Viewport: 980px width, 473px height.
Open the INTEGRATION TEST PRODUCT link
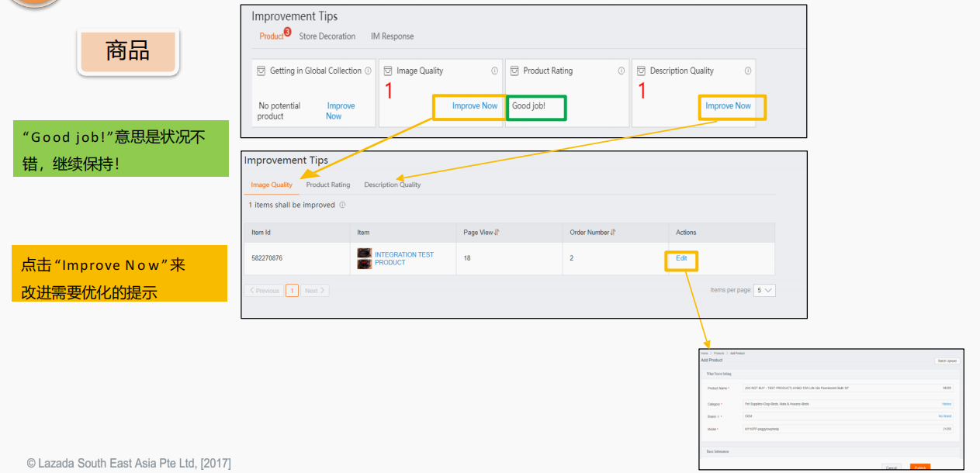pos(404,258)
